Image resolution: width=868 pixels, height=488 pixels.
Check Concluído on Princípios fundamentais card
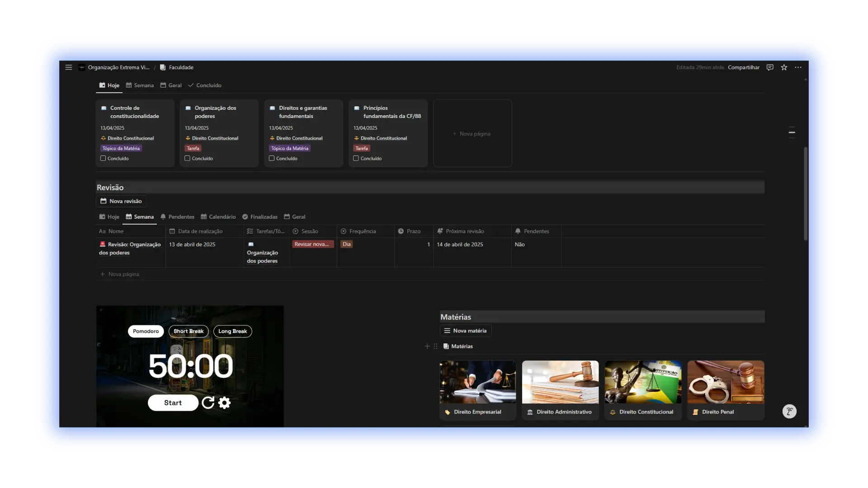pos(356,158)
